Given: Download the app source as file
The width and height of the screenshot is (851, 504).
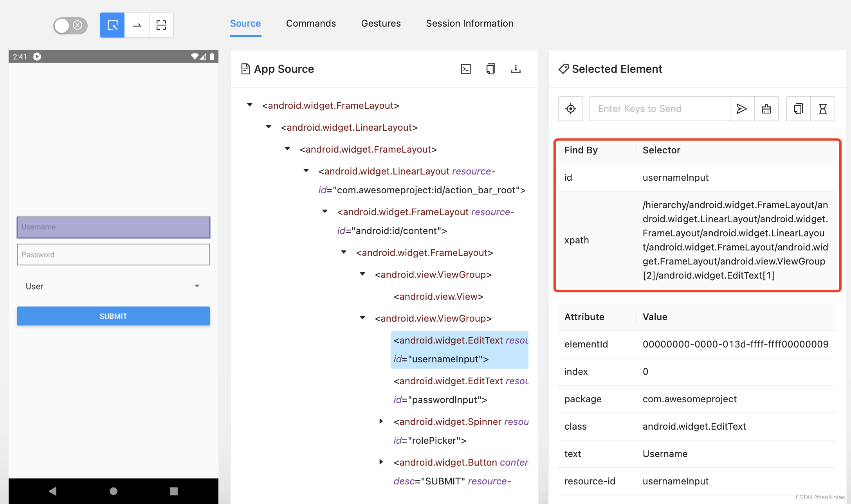Looking at the screenshot, I should pyautogui.click(x=516, y=69).
